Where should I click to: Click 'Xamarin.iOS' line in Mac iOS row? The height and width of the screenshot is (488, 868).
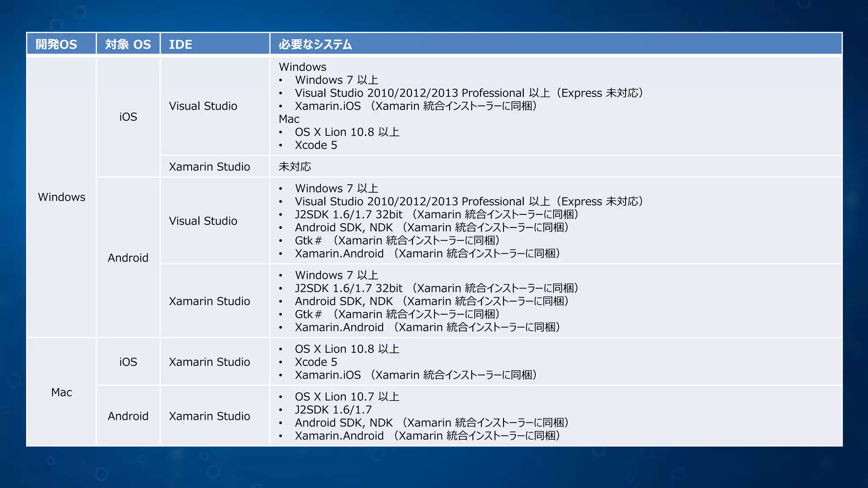416,375
